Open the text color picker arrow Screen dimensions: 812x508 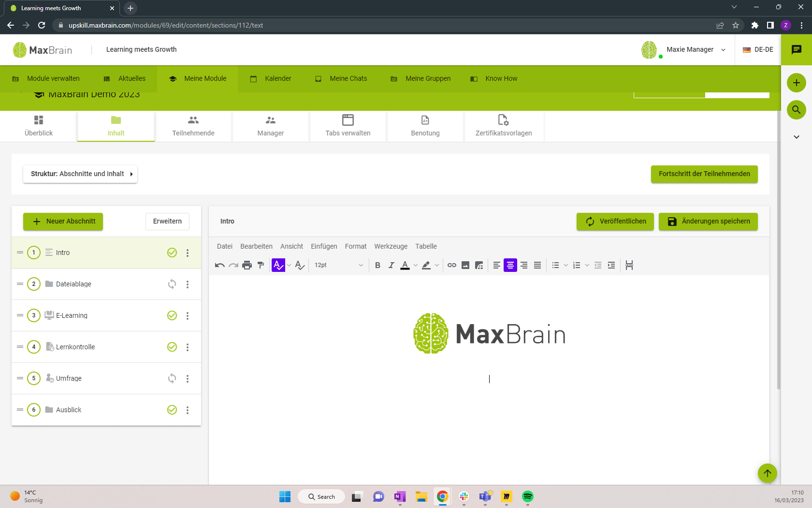point(416,265)
